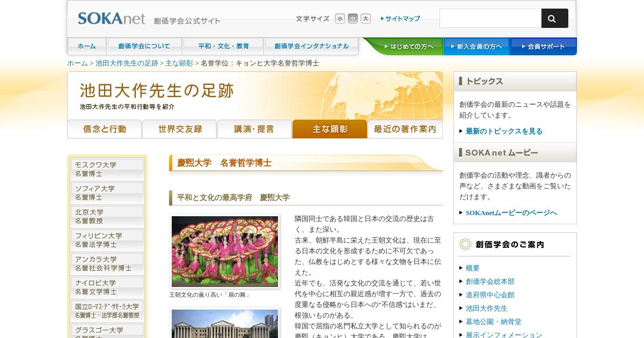Image resolution: width=644 pixels, height=338 pixels.
Task: Open the 創価学会総本部 link
Action: tap(490, 282)
